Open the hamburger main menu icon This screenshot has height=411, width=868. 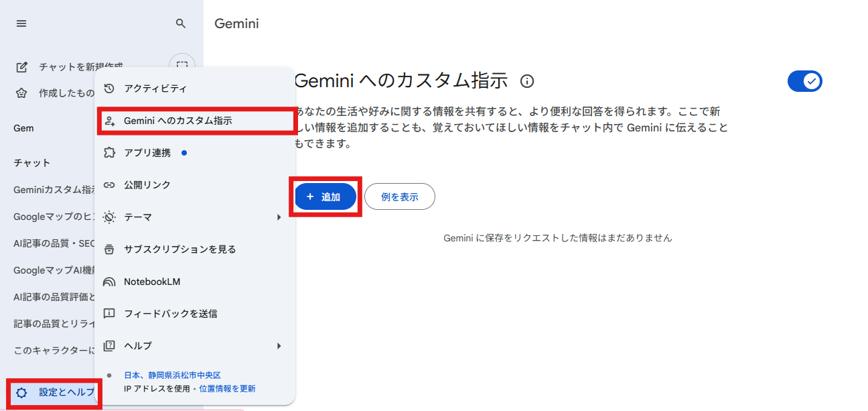[x=21, y=23]
